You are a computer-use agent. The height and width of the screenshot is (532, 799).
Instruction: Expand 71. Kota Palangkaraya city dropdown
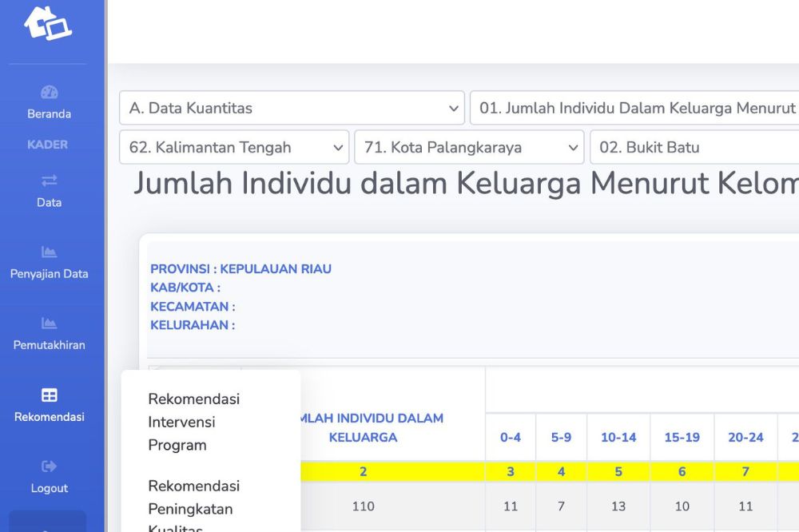point(470,147)
